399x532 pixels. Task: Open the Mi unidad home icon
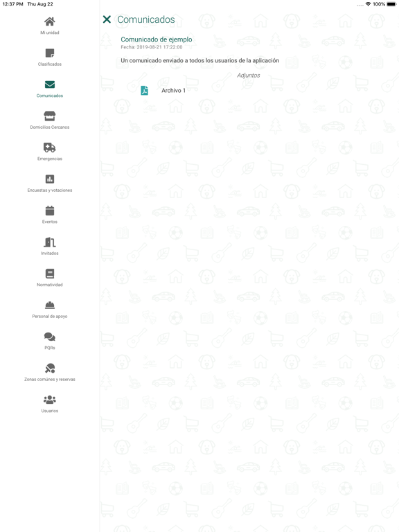(50, 21)
